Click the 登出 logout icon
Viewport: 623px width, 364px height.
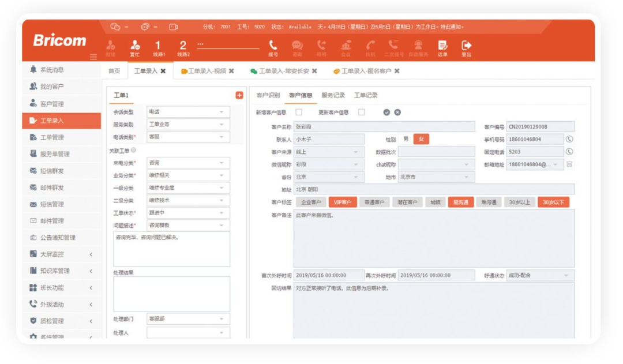coord(466,46)
